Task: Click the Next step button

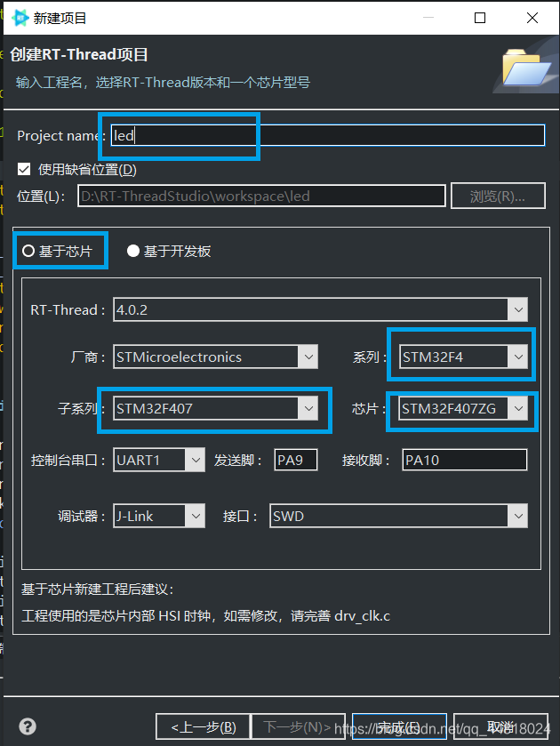Action: (x=298, y=726)
